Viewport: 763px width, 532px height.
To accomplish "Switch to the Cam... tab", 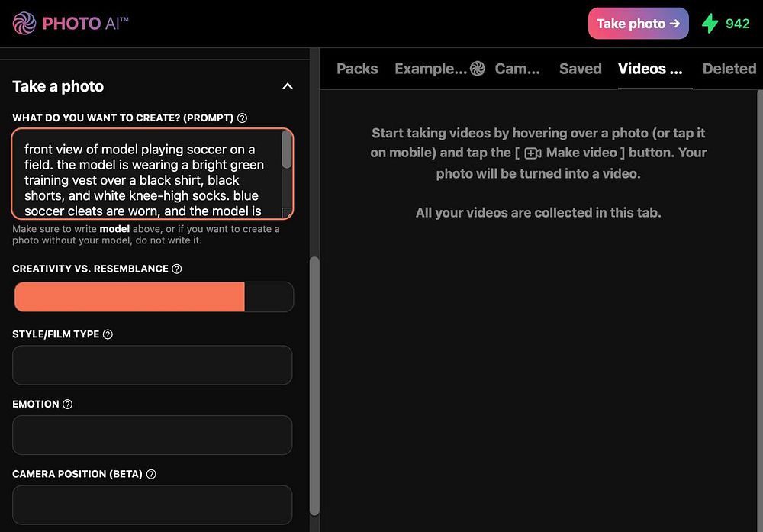I will (x=517, y=69).
